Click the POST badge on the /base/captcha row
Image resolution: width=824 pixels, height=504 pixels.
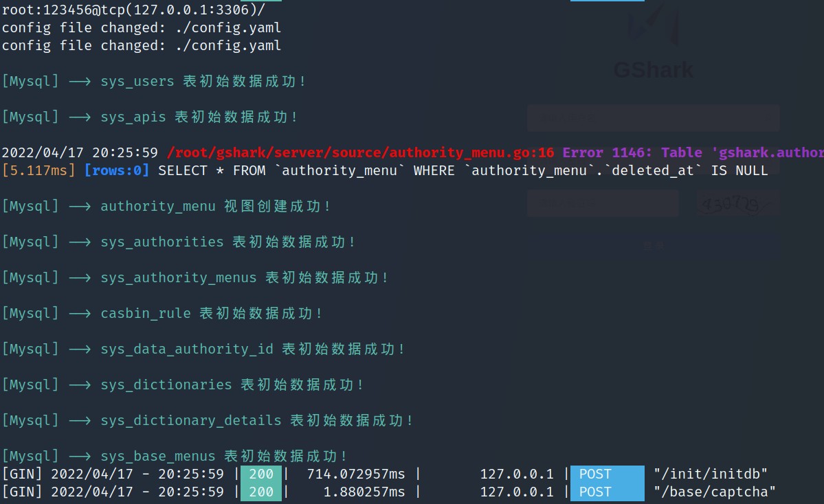pos(608,492)
